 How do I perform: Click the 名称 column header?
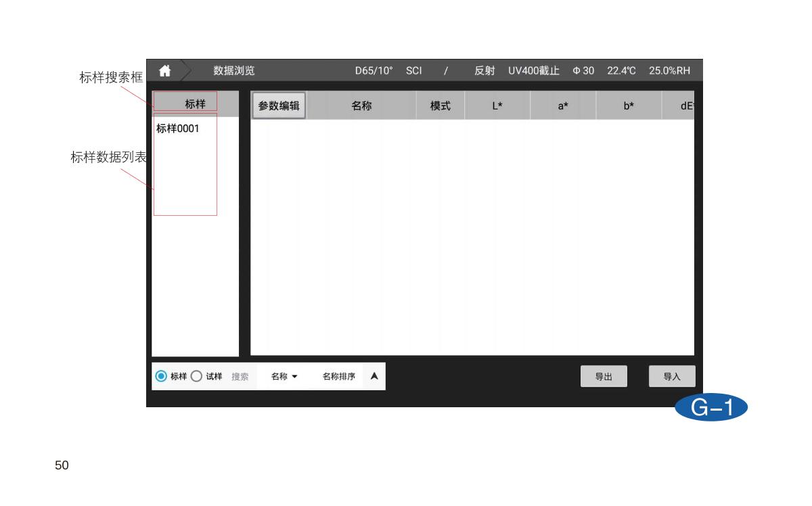[361, 106]
